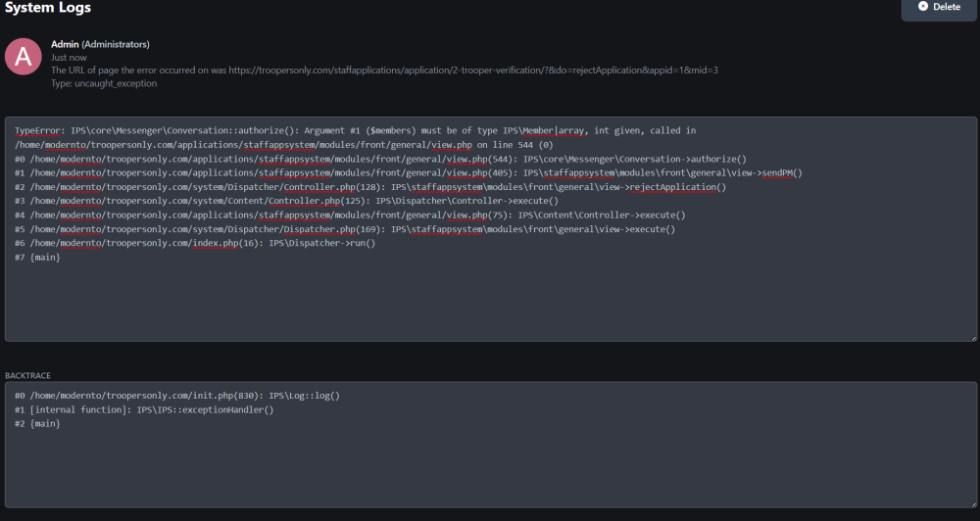The height and width of the screenshot is (521, 980).
Task: Click resize handle of the backtrace textarea
Action: [973, 504]
